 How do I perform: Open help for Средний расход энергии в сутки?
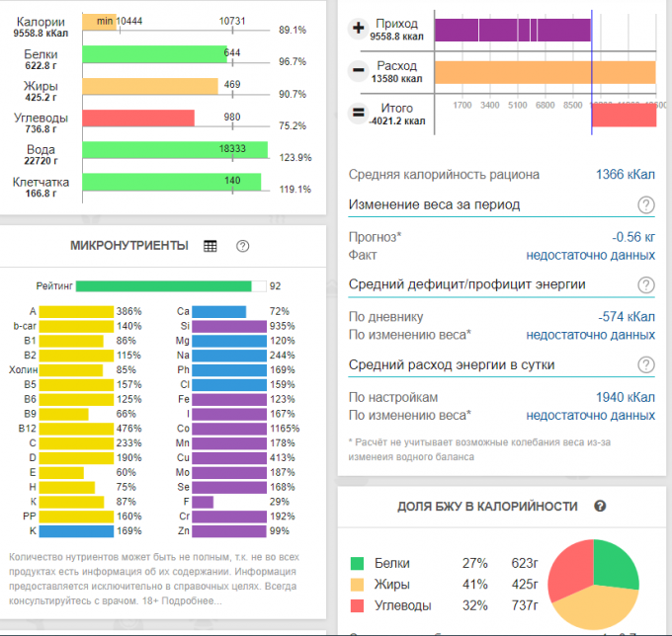[x=646, y=365]
